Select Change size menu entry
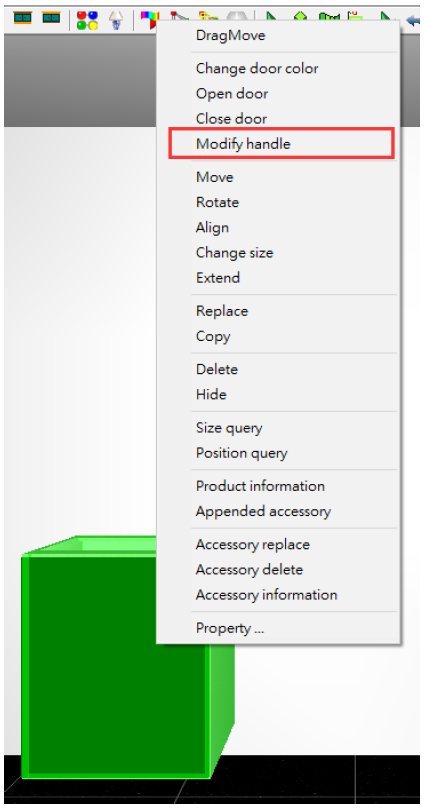The height and width of the screenshot is (808, 426). 234,252
